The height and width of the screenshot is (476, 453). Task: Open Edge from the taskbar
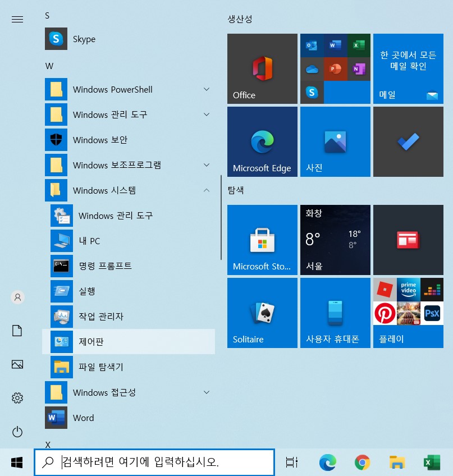click(328, 463)
